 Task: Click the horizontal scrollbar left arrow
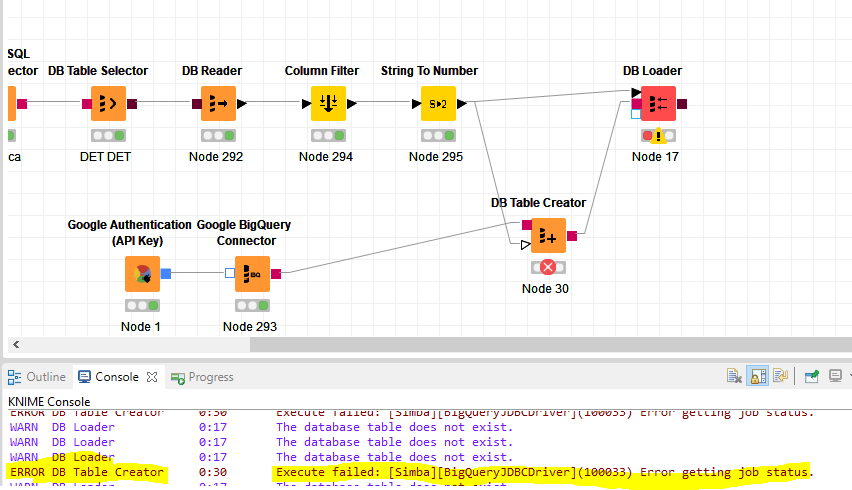pyautogui.click(x=16, y=344)
